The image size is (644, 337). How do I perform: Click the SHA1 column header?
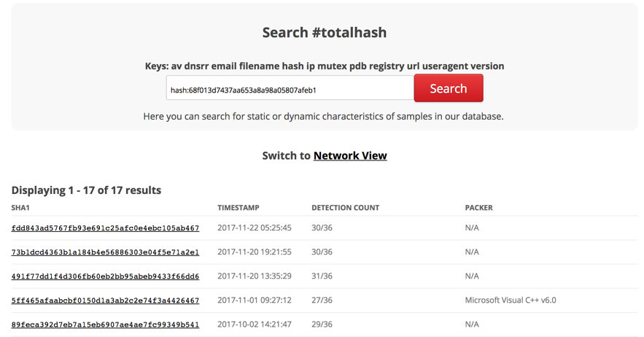point(20,208)
